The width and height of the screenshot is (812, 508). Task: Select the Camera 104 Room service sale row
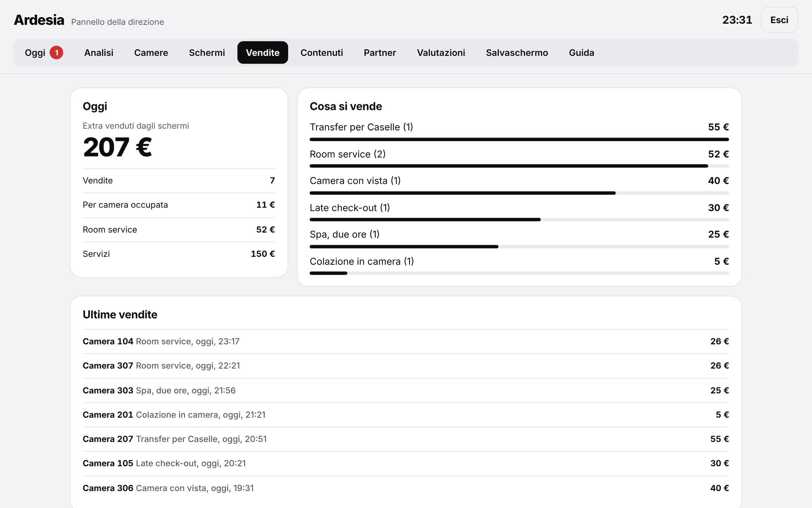[x=406, y=341]
